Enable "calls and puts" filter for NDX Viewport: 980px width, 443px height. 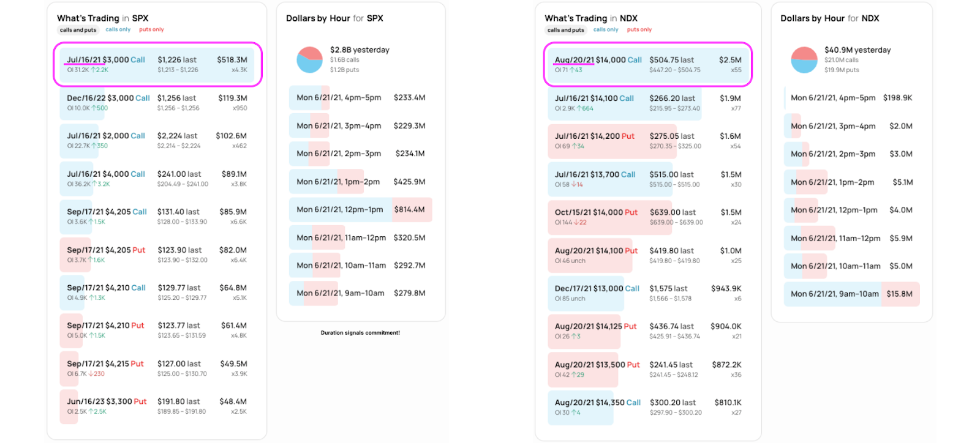(x=565, y=30)
